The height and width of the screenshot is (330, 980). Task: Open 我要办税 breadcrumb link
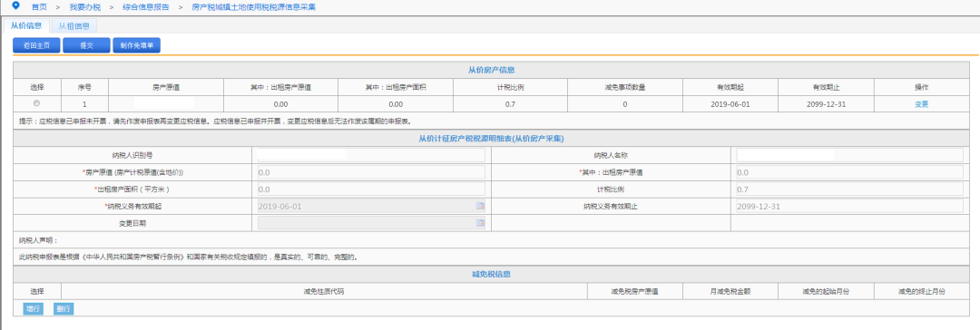pos(84,7)
